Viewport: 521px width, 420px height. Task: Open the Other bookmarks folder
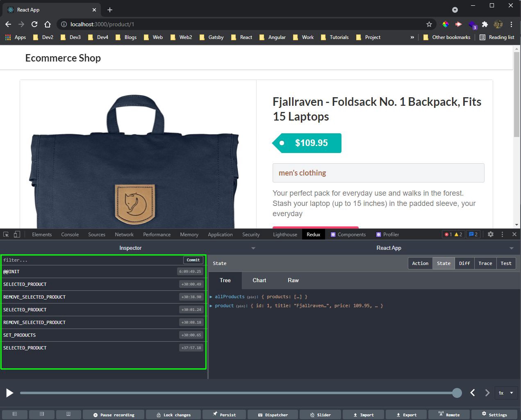coord(447,37)
